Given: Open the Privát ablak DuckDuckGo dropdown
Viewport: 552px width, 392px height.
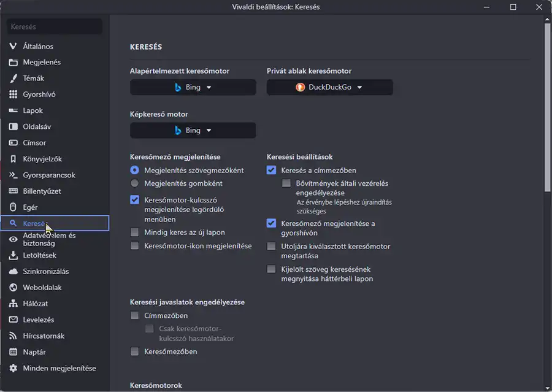Looking at the screenshot, I should pos(329,87).
